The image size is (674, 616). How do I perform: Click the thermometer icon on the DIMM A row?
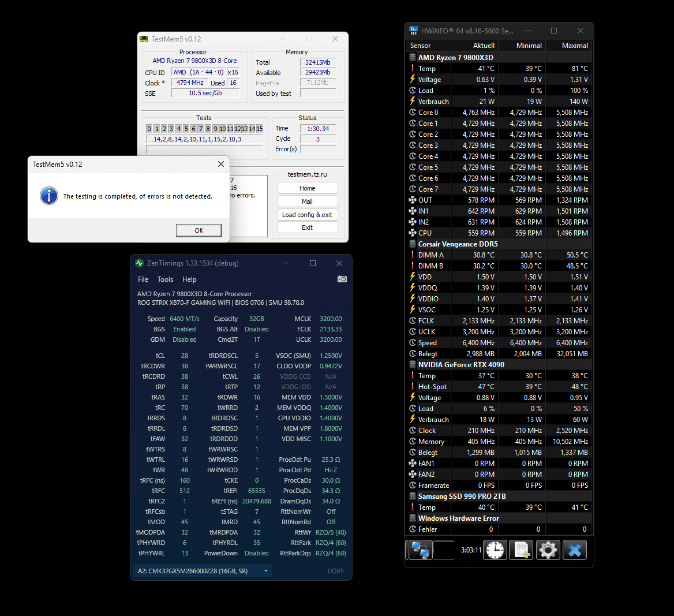tap(413, 255)
